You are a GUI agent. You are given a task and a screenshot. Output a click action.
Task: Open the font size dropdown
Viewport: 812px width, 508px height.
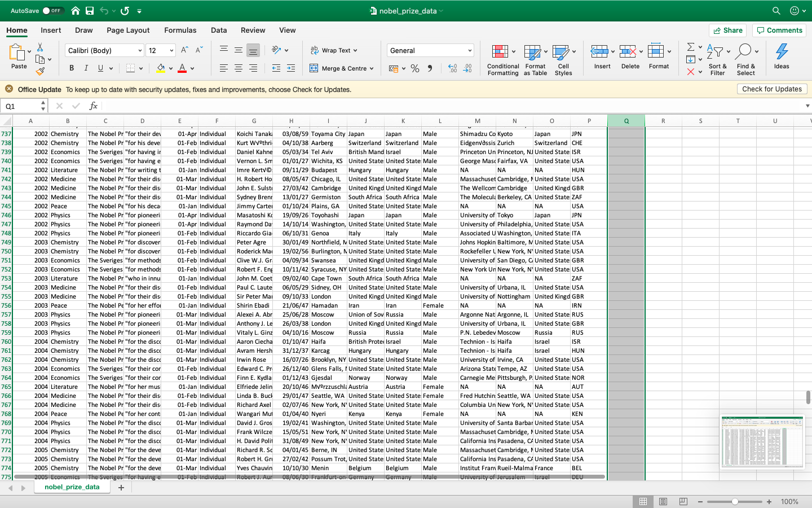coord(170,50)
